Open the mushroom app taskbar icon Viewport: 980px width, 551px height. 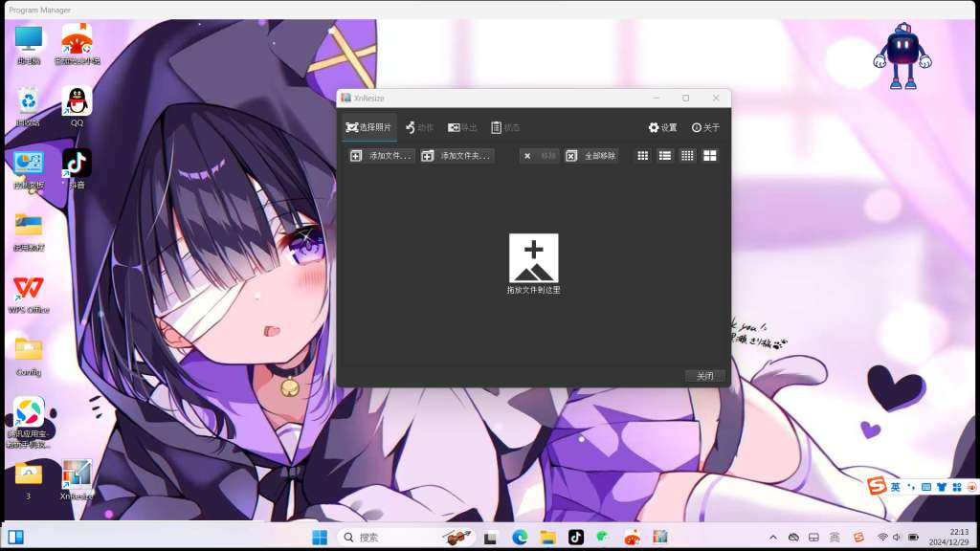tap(632, 538)
